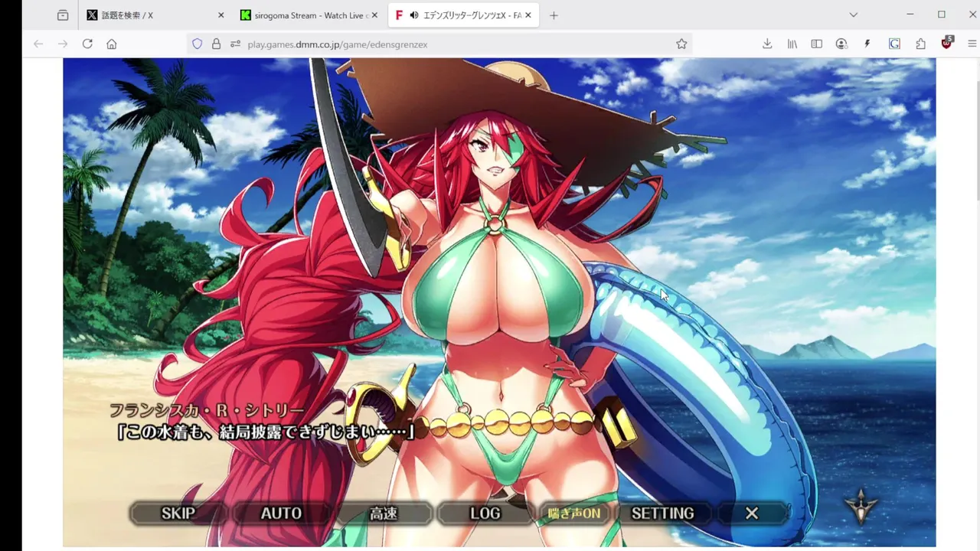980x551 pixels.
Task: Toggle 高速 fast-forward mode
Action: [384, 514]
